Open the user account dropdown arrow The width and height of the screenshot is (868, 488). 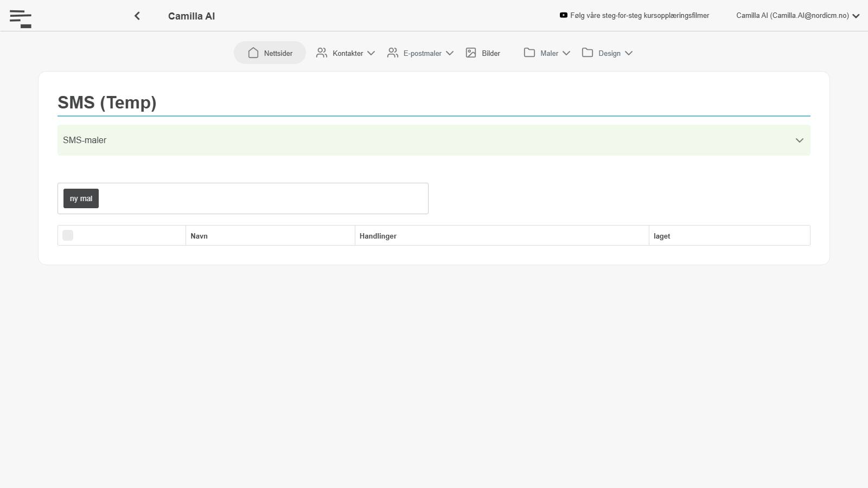click(x=856, y=16)
